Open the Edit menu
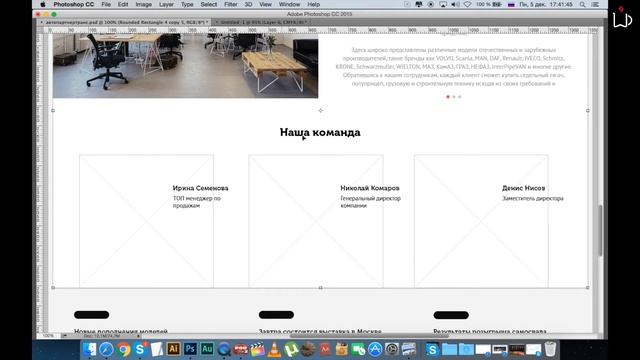The width and height of the screenshot is (640, 360). pyautogui.click(x=123, y=4)
